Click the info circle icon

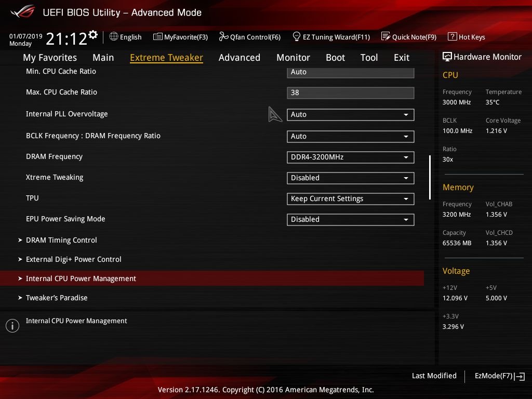pyautogui.click(x=12, y=326)
